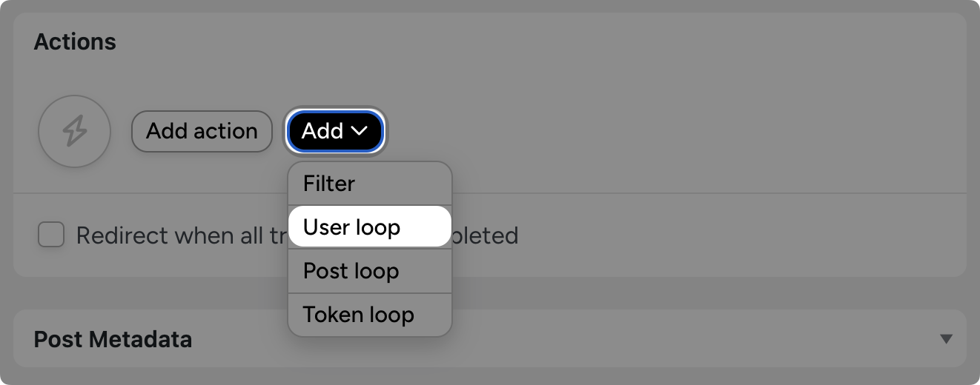Click the lightning bolt action icon
The width and height of the screenshot is (980, 385).
pyautogui.click(x=74, y=132)
